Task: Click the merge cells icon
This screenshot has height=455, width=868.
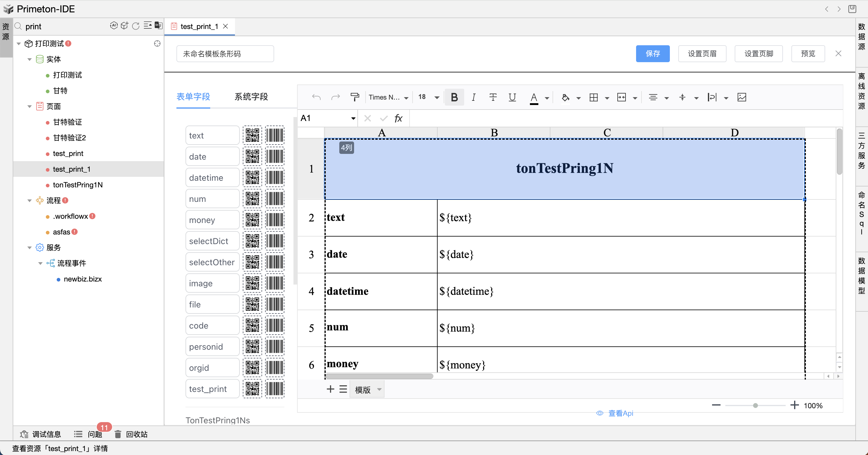Action: click(x=621, y=97)
